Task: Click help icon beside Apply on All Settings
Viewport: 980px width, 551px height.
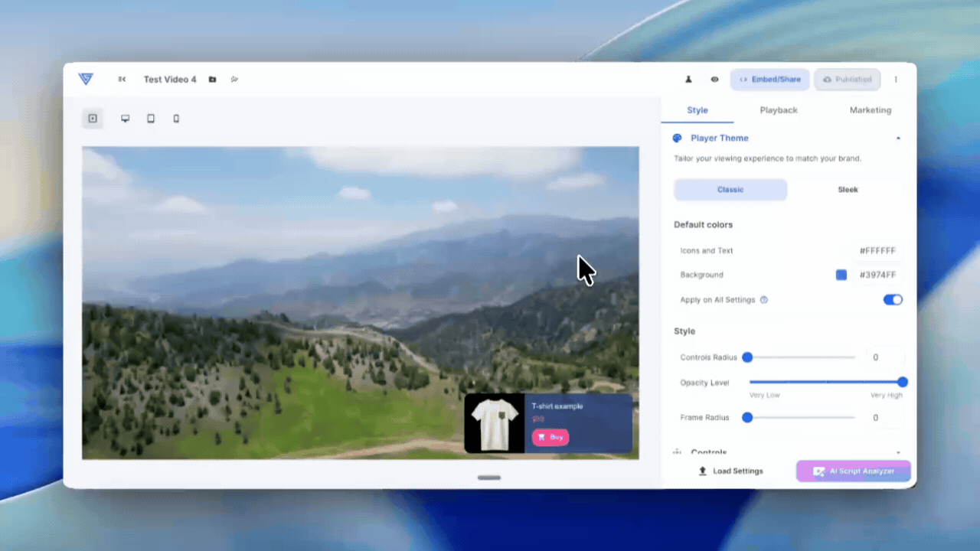Action: tap(764, 300)
